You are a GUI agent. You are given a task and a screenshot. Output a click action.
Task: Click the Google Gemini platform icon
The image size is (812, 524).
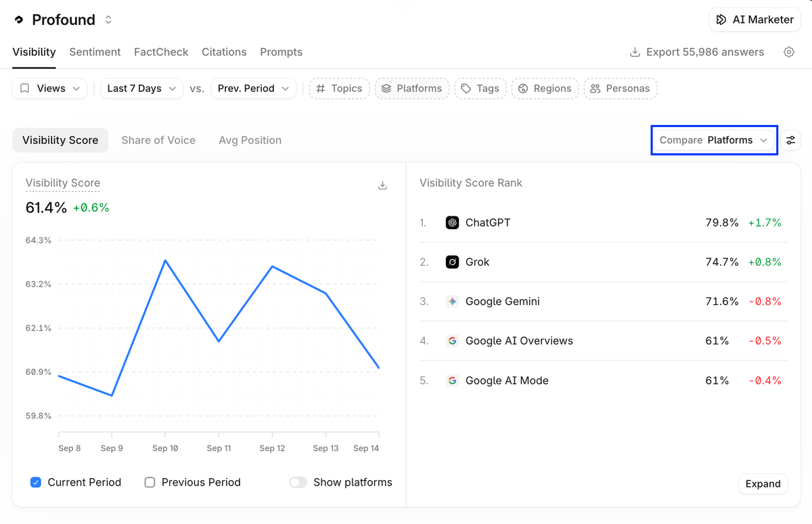point(452,302)
